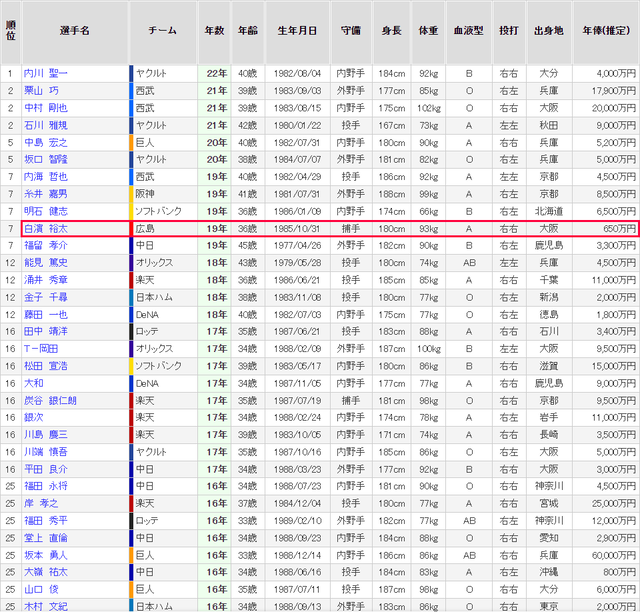
Task: Open player link 石川 雅規
Action: click(46, 125)
